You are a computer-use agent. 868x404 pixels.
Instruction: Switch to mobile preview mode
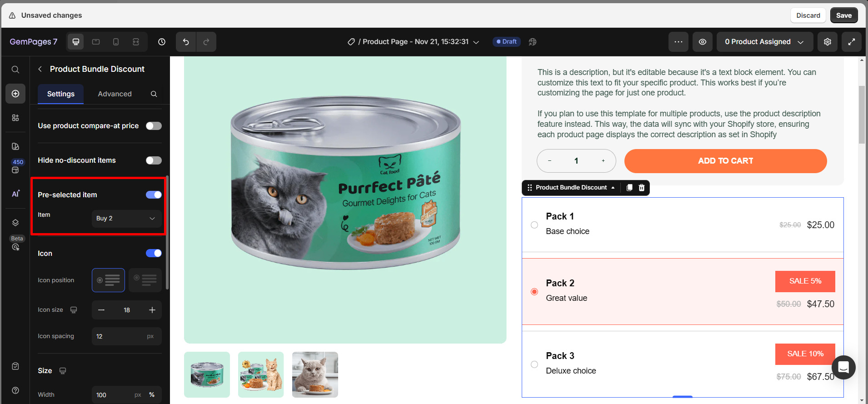click(x=115, y=41)
